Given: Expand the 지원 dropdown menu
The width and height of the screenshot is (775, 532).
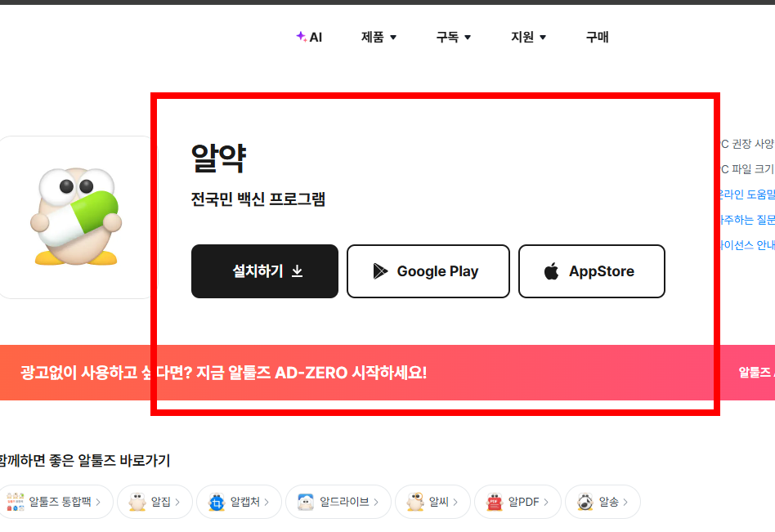Looking at the screenshot, I should (527, 37).
